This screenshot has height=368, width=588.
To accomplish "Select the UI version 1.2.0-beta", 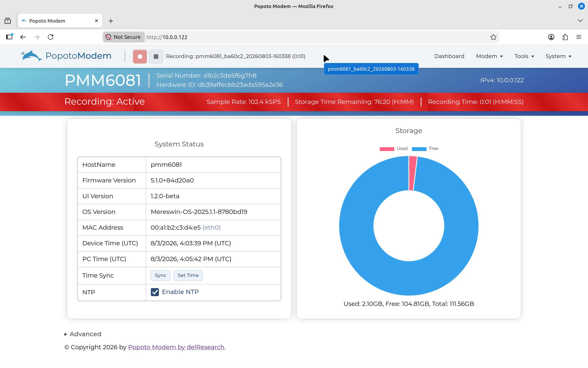I will click(x=165, y=196).
